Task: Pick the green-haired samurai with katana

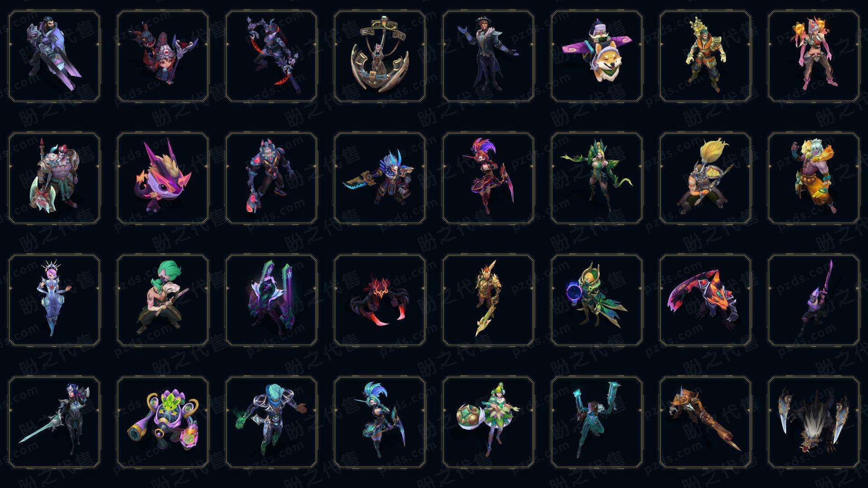Action: [163, 300]
